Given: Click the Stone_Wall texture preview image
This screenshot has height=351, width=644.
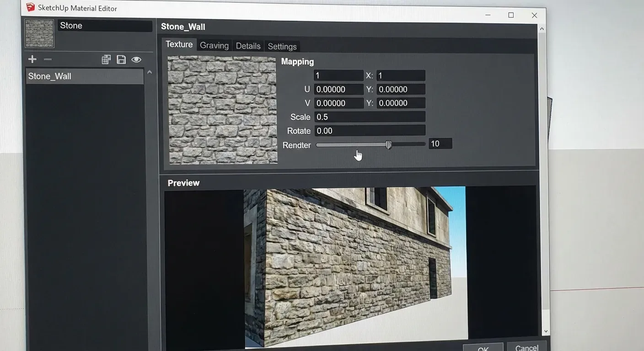Looking at the screenshot, I should tap(222, 110).
